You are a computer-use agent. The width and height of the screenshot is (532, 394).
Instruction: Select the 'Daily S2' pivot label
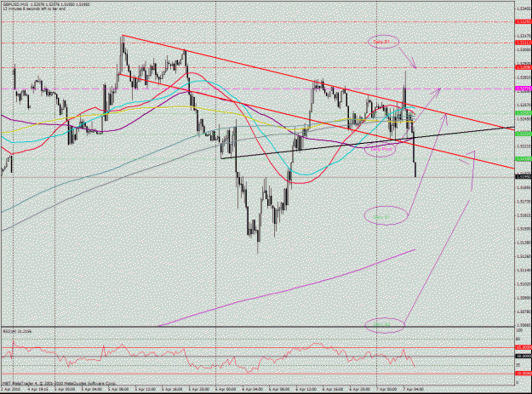(x=382, y=325)
